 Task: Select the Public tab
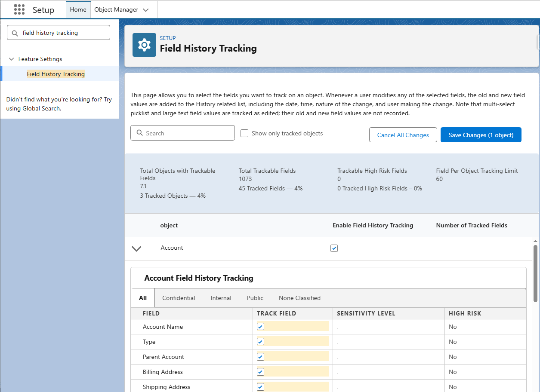pyautogui.click(x=255, y=298)
